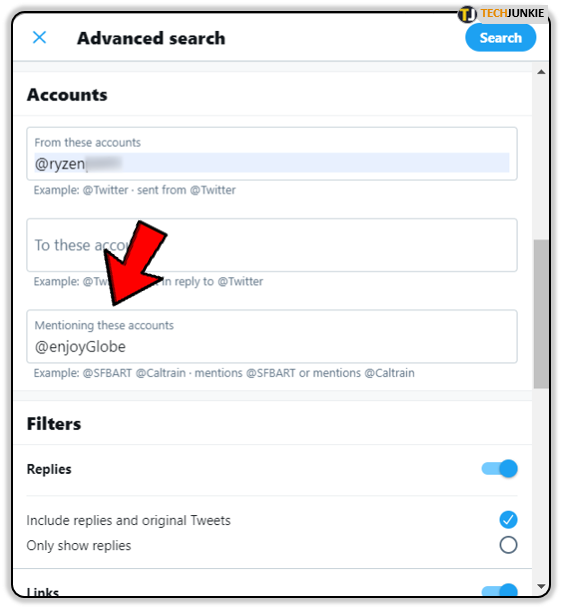Click the Mentioning these accounts field
Screen dimensions: 562x609
(x=271, y=336)
